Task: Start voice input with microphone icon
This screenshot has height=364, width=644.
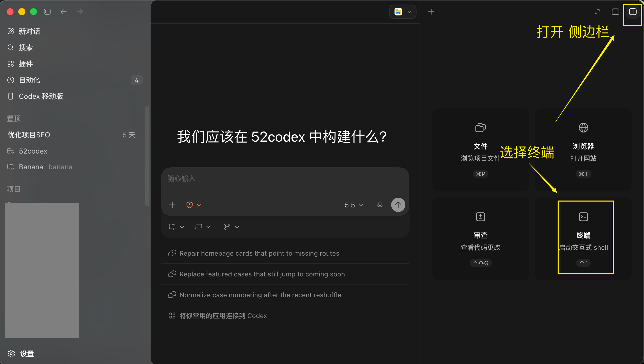Action: coord(380,205)
